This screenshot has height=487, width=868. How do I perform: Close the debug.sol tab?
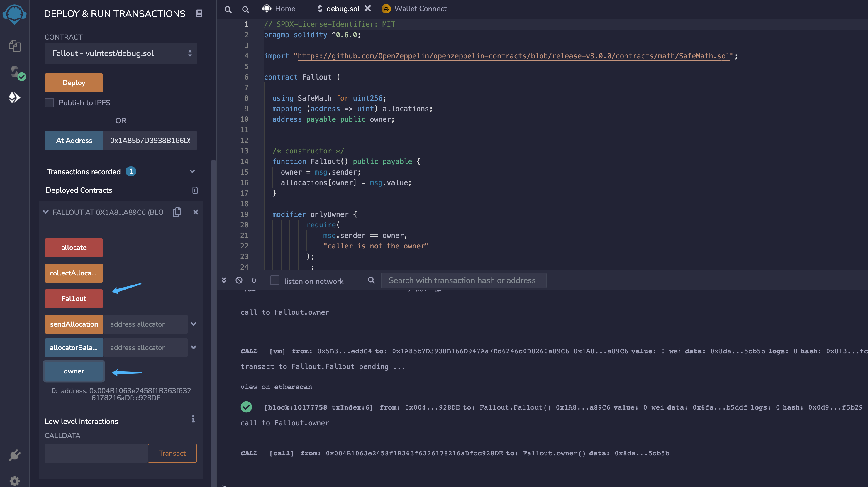[x=368, y=9]
